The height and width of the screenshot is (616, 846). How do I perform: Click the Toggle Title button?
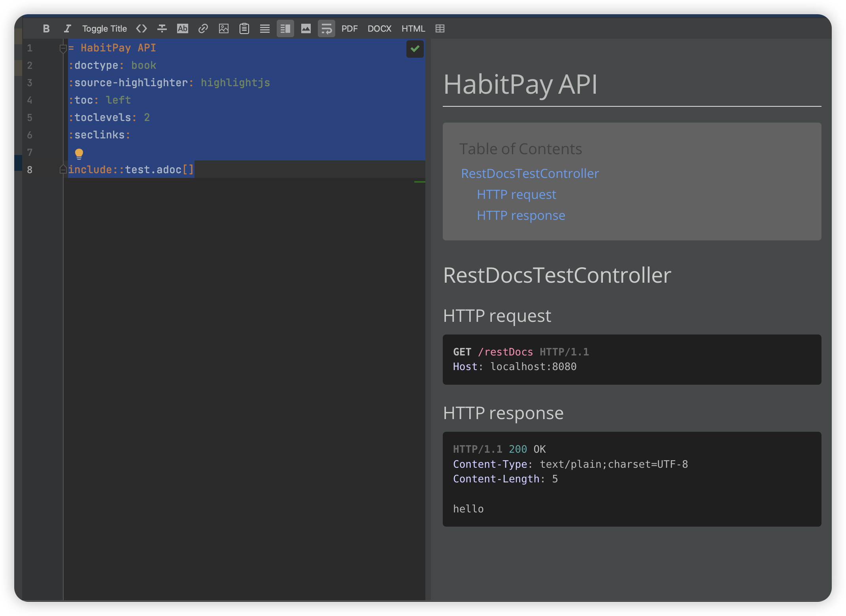tap(104, 28)
